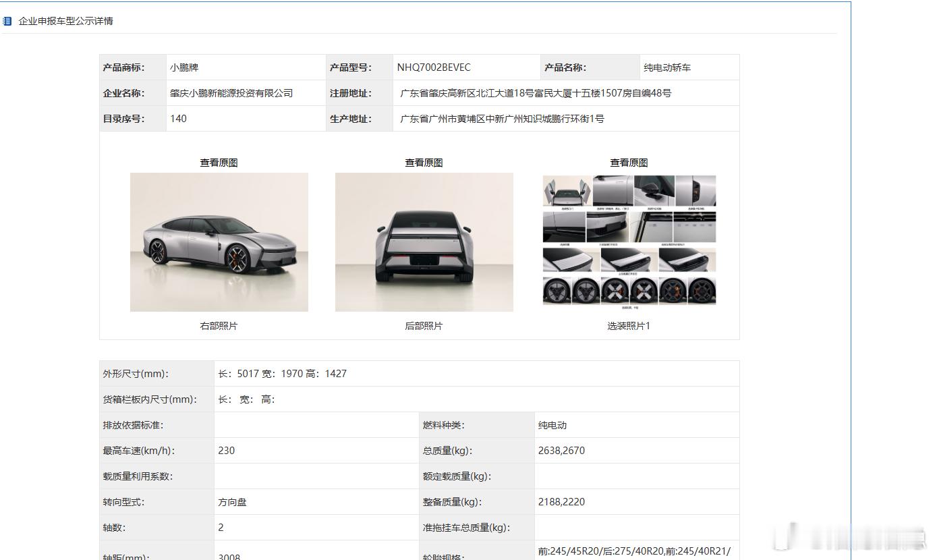Select the brand value 小鹏牌
935x560 pixels.
click(184, 67)
